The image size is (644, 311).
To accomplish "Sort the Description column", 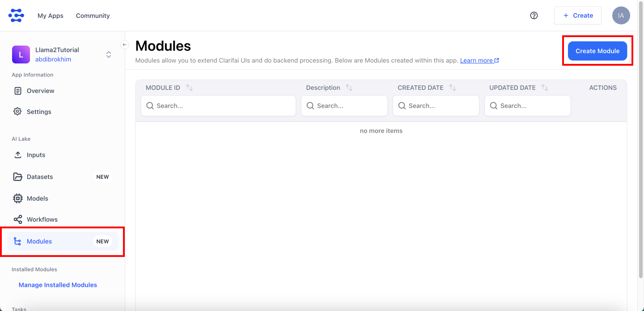I will [x=349, y=88].
